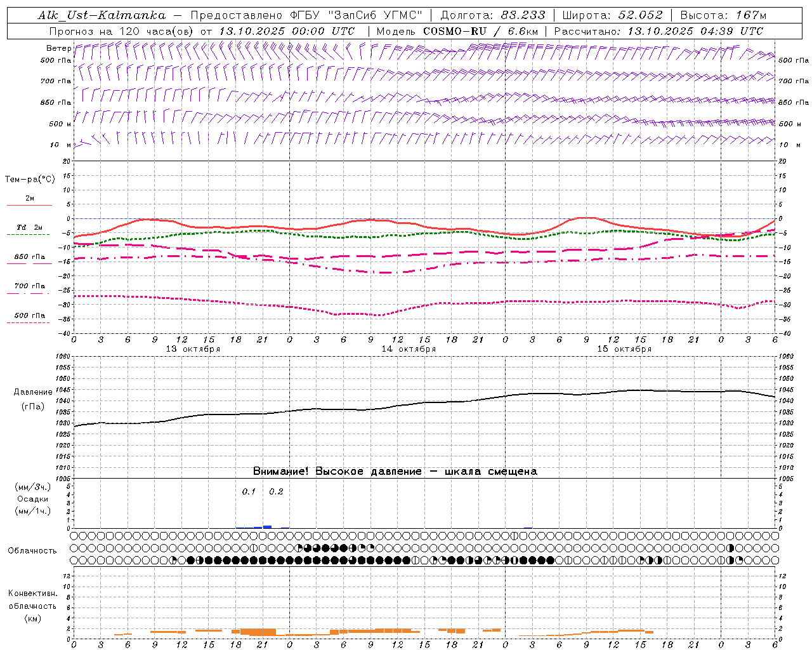Click the Тем-ра(°C) axis title
The width and height of the screenshot is (812, 650).
click(30, 180)
